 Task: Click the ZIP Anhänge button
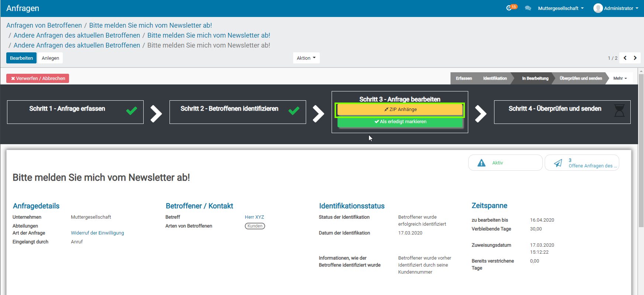(x=400, y=110)
